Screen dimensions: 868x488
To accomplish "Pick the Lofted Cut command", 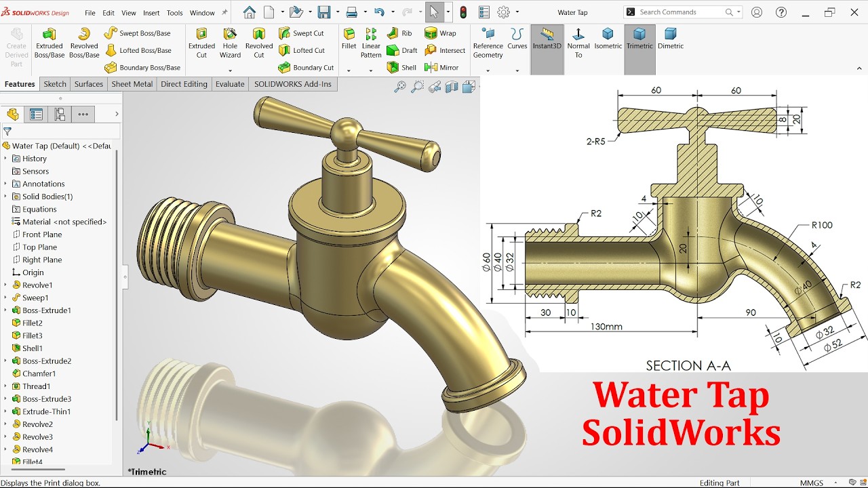I will pyautogui.click(x=302, y=50).
